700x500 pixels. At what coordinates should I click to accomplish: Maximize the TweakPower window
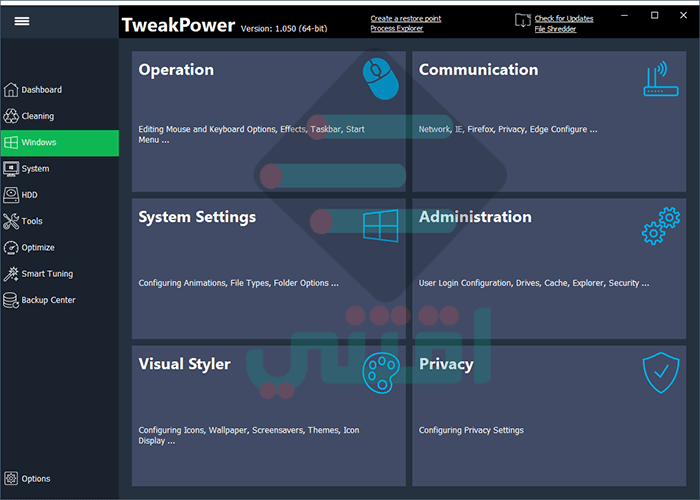point(654,16)
